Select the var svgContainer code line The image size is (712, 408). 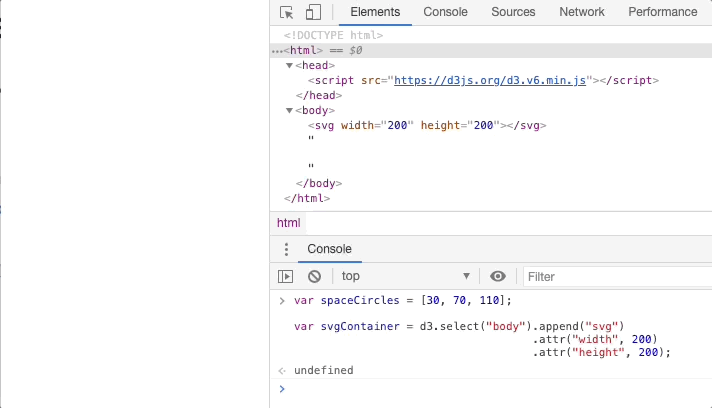459,326
